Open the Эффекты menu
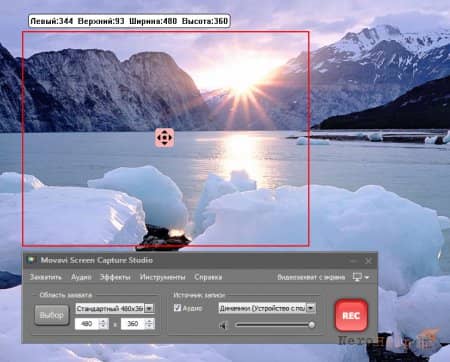450x362 pixels. [x=115, y=277]
